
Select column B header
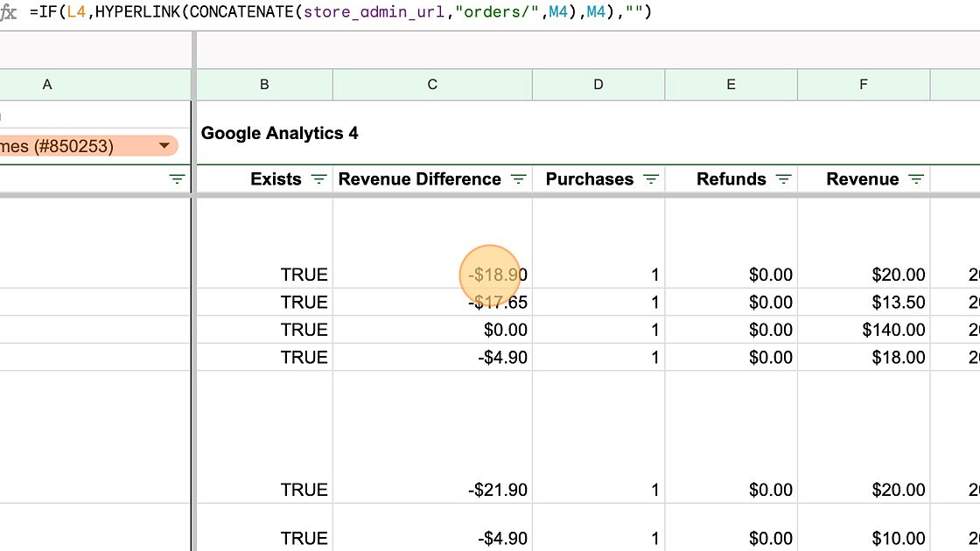264,85
